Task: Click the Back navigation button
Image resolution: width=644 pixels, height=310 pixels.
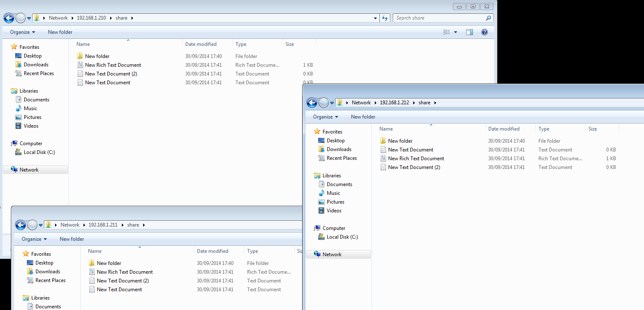Action: tap(8, 18)
